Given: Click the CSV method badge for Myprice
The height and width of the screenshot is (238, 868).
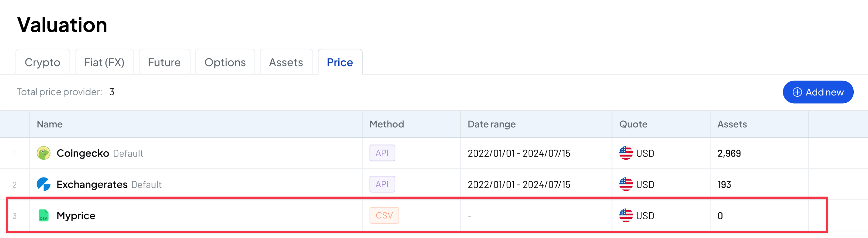Looking at the screenshot, I should tap(384, 215).
